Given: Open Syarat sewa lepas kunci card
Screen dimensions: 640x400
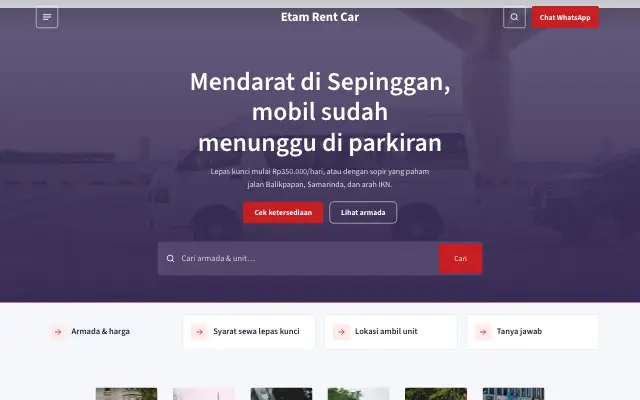Looking at the screenshot, I should (249, 331).
